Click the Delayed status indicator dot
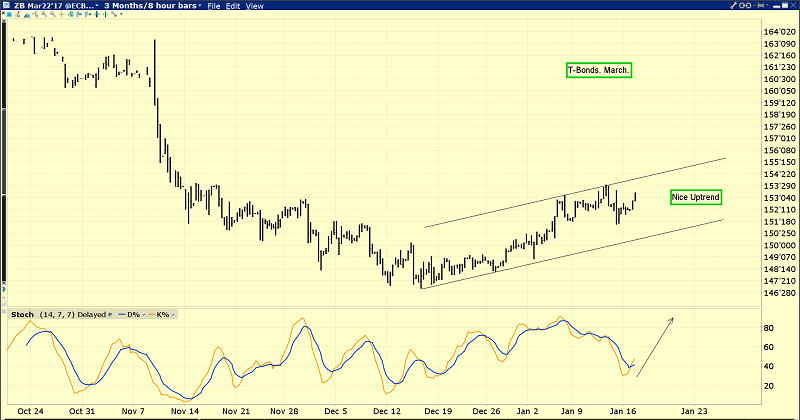The height and width of the screenshot is (420, 800). coord(110,315)
